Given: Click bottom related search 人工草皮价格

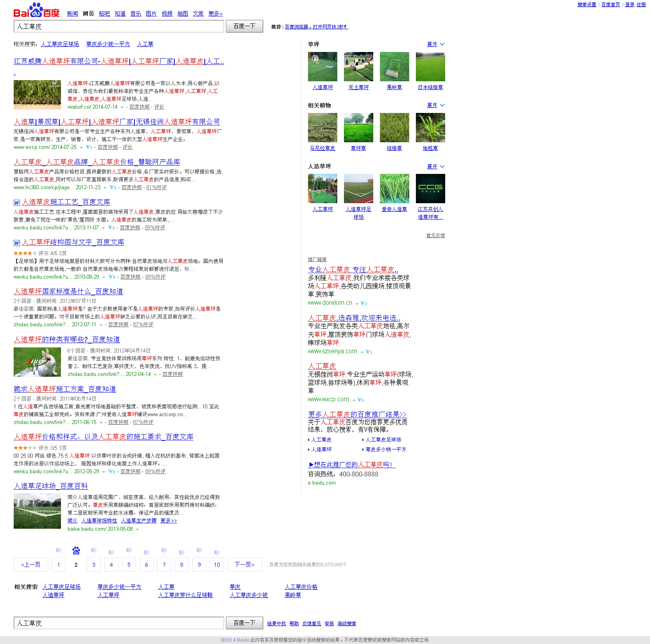Looking at the screenshot, I should [301, 587].
